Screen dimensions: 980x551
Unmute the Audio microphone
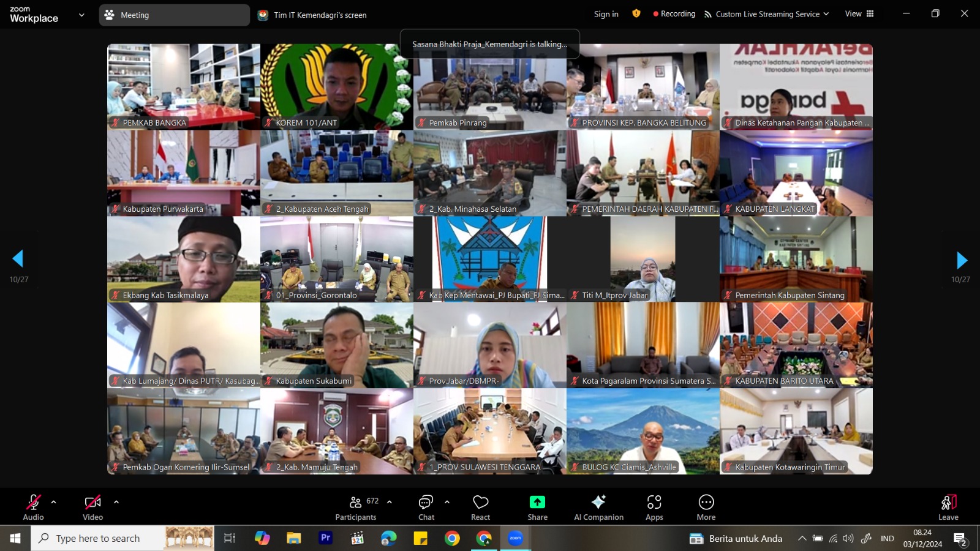pyautogui.click(x=33, y=508)
